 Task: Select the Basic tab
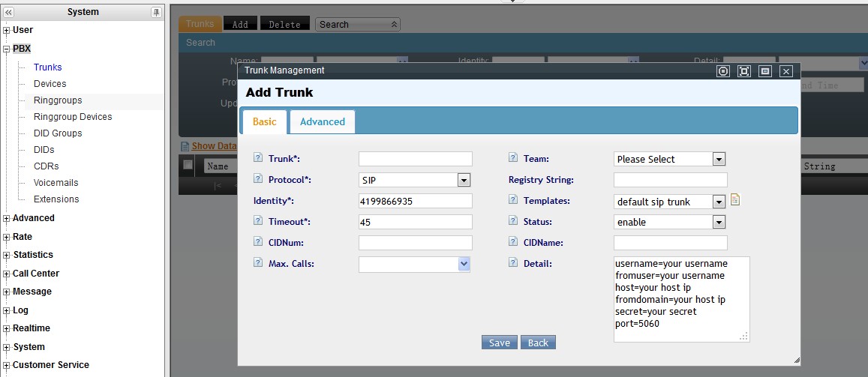click(x=264, y=121)
